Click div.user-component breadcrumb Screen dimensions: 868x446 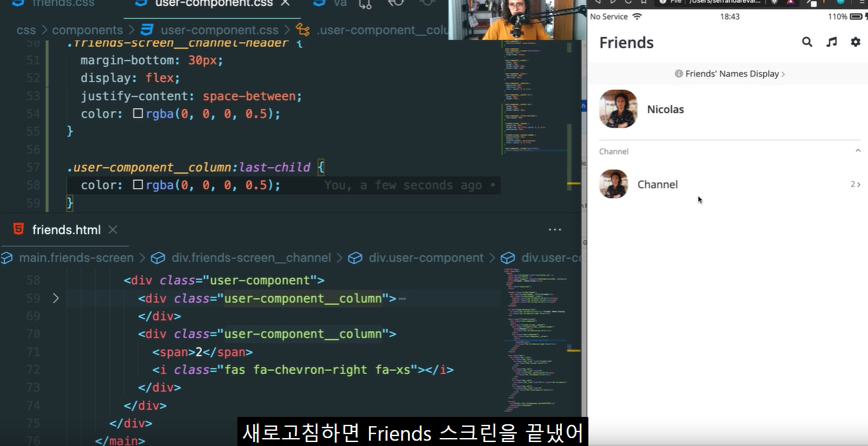[x=426, y=258]
